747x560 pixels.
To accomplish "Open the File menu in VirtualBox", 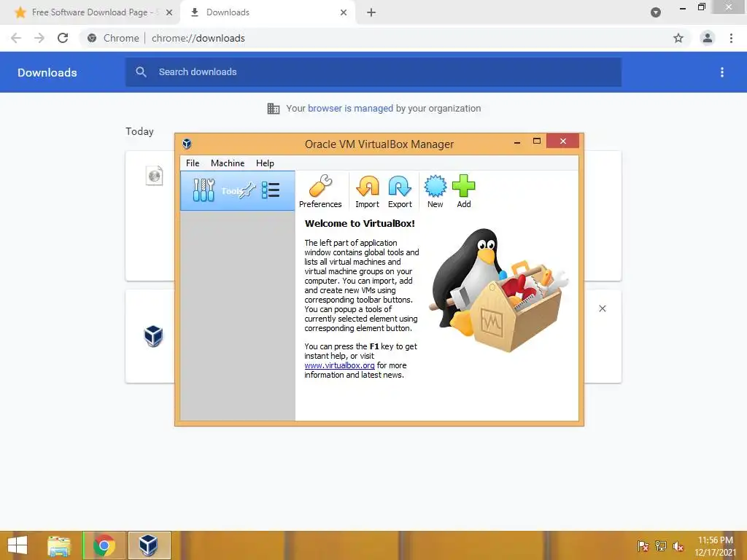I will pos(193,163).
